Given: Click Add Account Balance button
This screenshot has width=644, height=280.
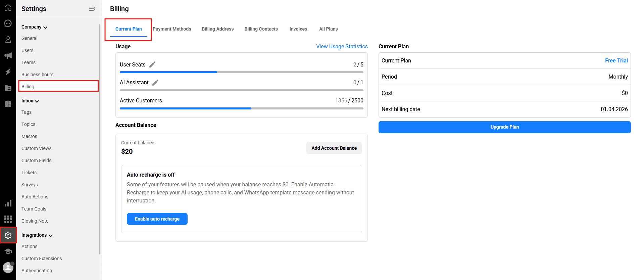Looking at the screenshot, I should click(x=334, y=148).
